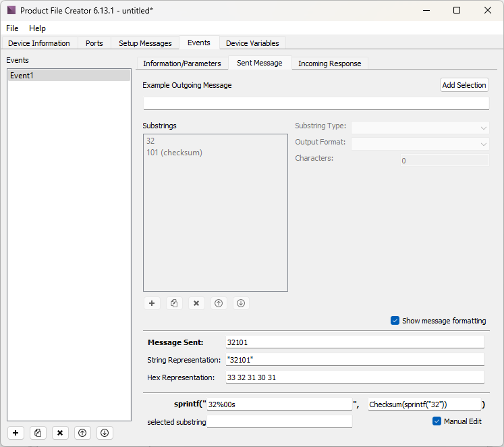Add a new substring with plus icon

152,303
